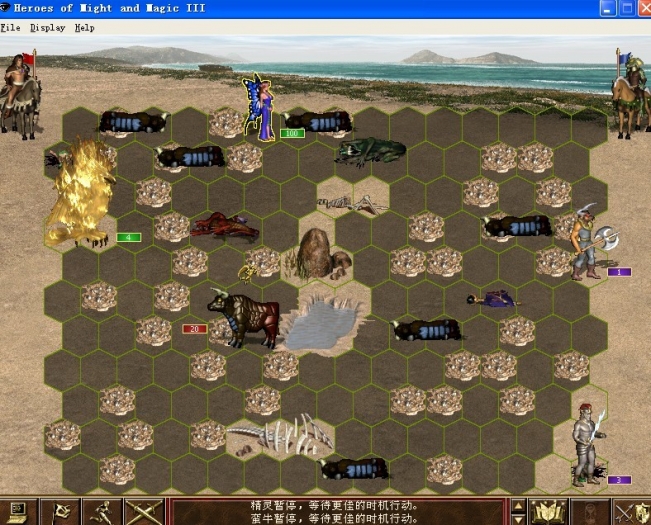The height and width of the screenshot is (525, 651).
Task: Open the Help menu
Action: click(84, 28)
